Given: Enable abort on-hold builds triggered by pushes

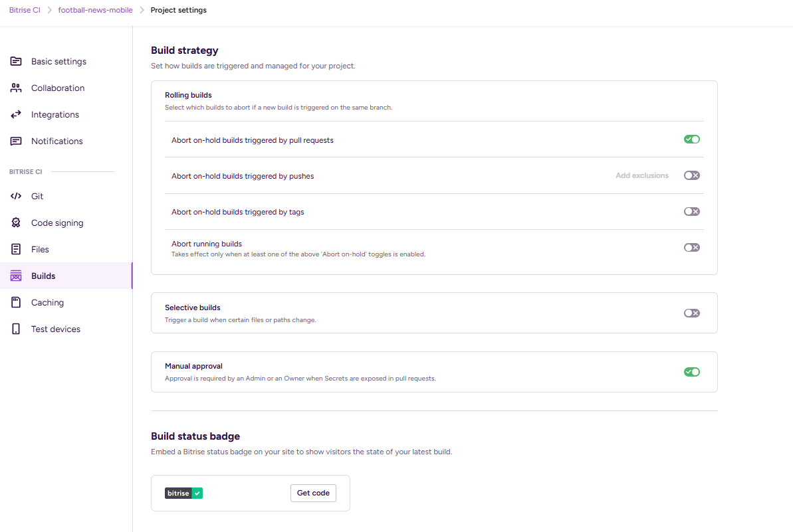Looking at the screenshot, I should [691, 175].
